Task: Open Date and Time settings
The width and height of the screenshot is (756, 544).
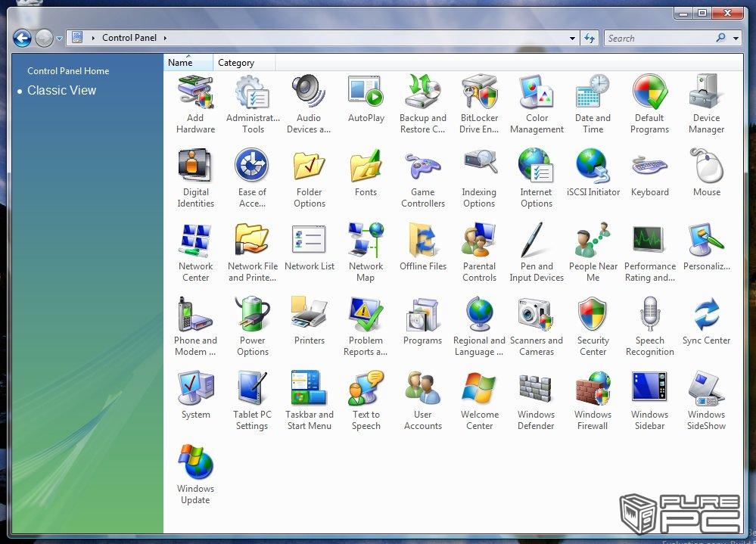Action: pos(593,104)
